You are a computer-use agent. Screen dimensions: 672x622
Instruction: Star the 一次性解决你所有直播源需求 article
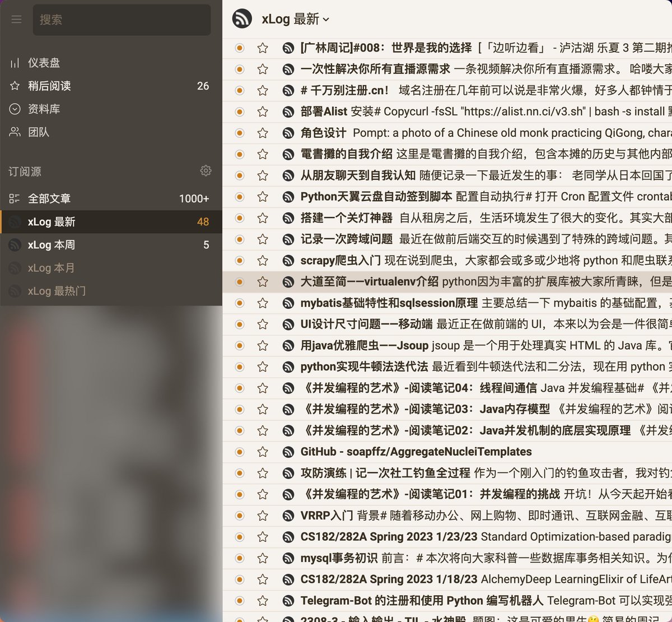(x=263, y=69)
